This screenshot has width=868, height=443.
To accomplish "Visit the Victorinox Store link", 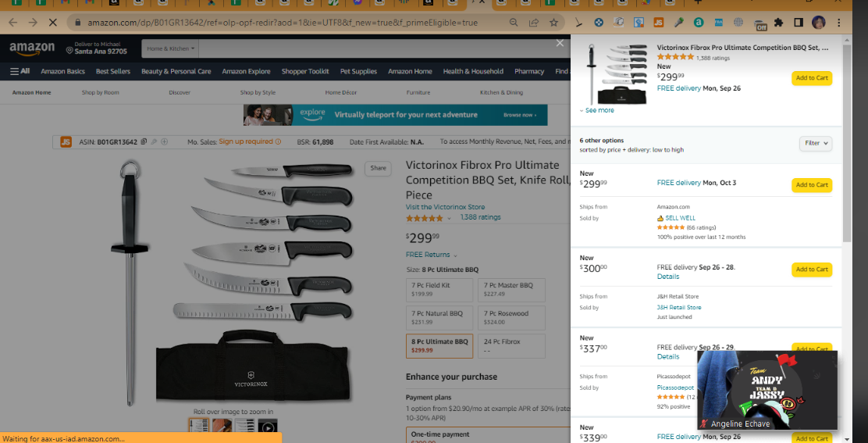I will (445, 207).
